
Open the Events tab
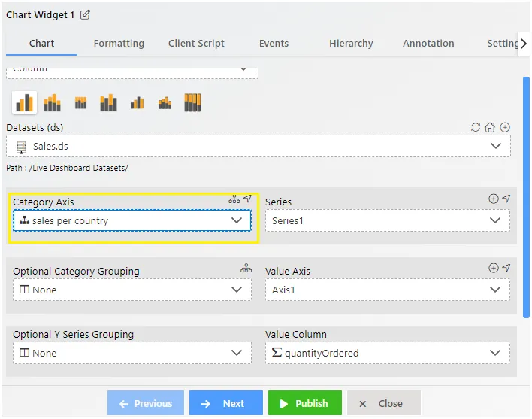pos(274,44)
